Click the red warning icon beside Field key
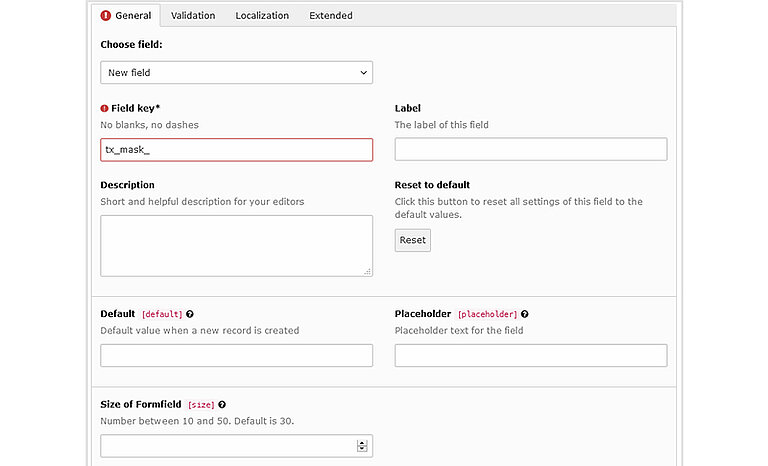Image resolution: width=768 pixels, height=466 pixels. [x=104, y=108]
